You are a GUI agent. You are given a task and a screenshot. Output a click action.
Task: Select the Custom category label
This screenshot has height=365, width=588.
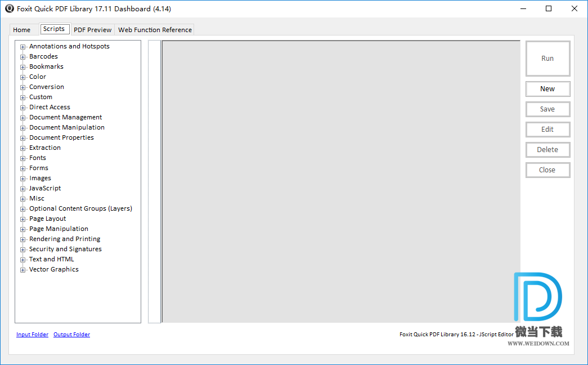pos(41,97)
